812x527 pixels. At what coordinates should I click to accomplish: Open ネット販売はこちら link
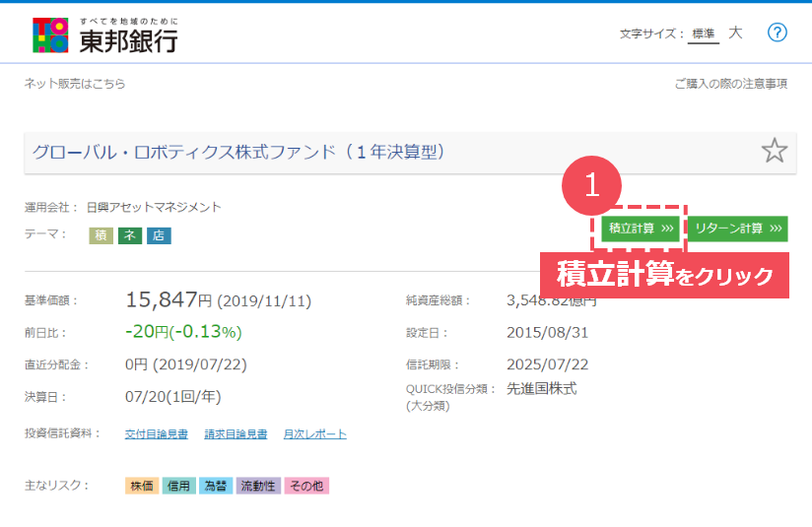[x=75, y=84]
